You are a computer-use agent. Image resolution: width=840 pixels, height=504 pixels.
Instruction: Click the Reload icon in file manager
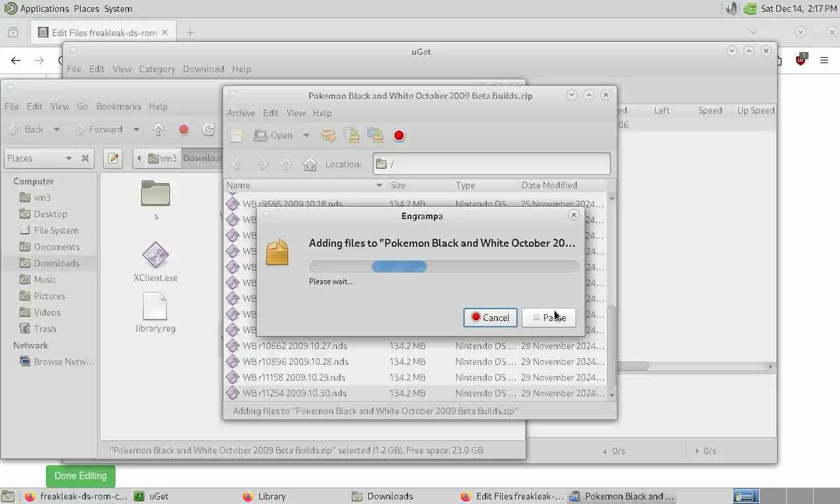(209, 129)
